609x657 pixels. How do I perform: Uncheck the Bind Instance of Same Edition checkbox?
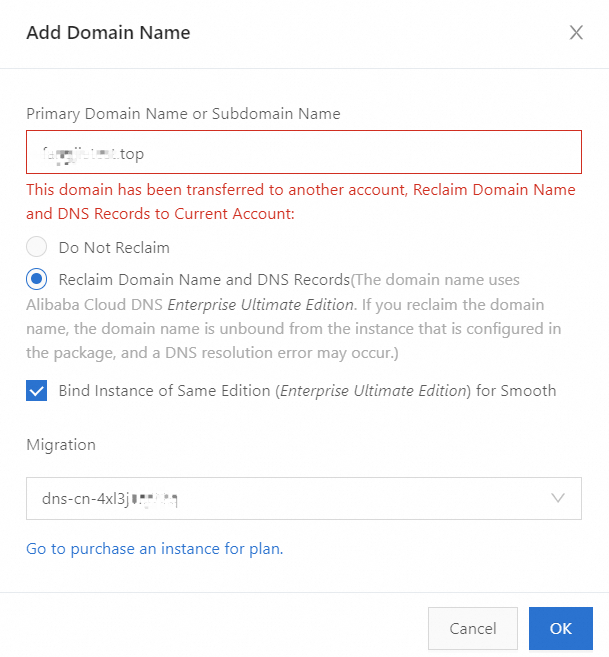click(37, 391)
